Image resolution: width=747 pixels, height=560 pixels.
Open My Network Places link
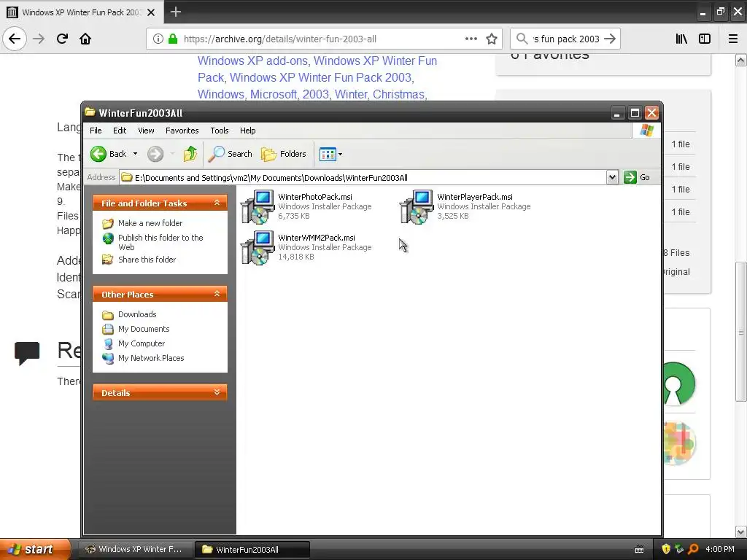151,358
